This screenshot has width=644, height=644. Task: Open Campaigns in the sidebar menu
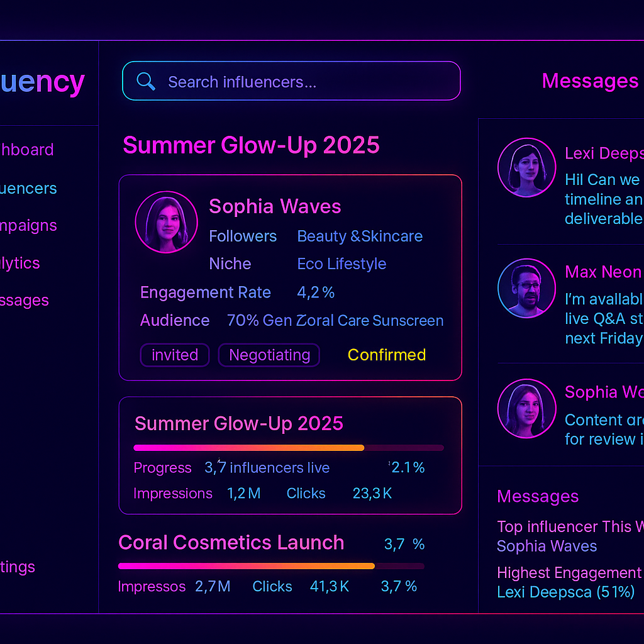click(x=28, y=226)
